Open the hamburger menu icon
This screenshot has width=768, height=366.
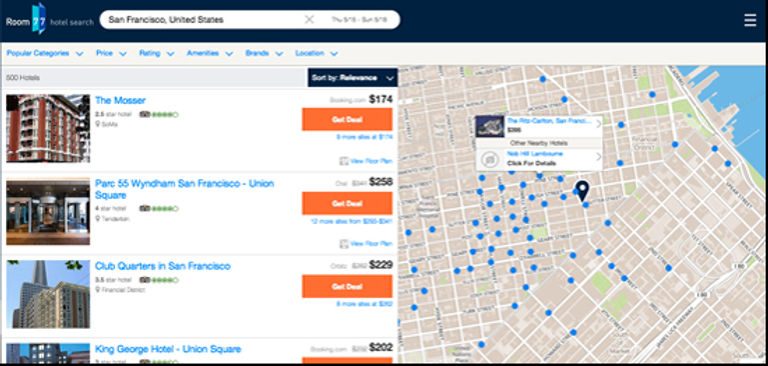coord(750,20)
